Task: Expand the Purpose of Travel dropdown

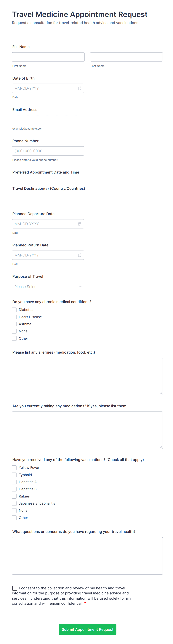Action: tap(48, 286)
